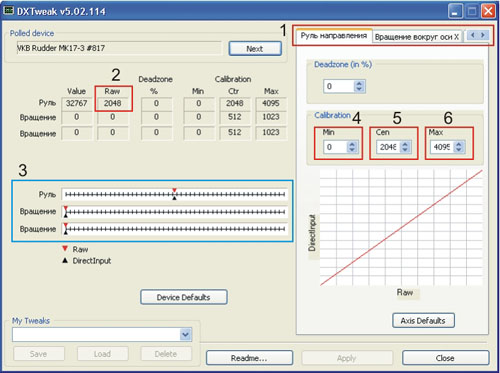The image size is (500, 373).
Task: Click the Calibration Min input field
Action: click(x=335, y=147)
